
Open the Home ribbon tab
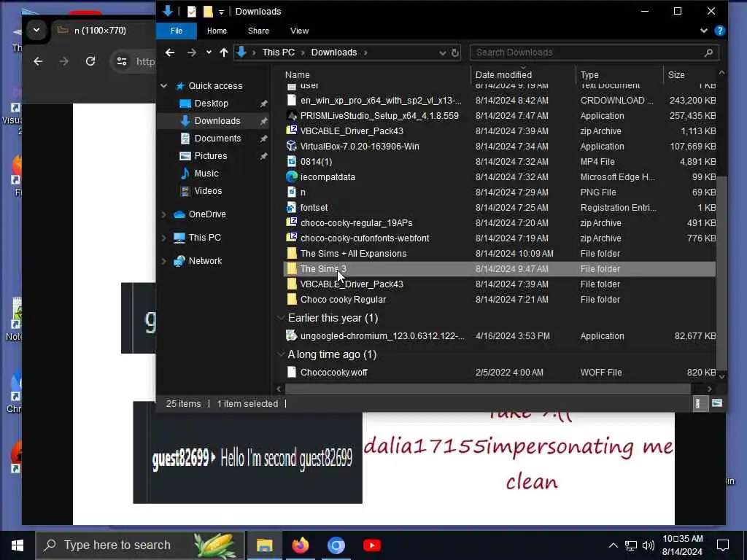pyautogui.click(x=217, y=31)
